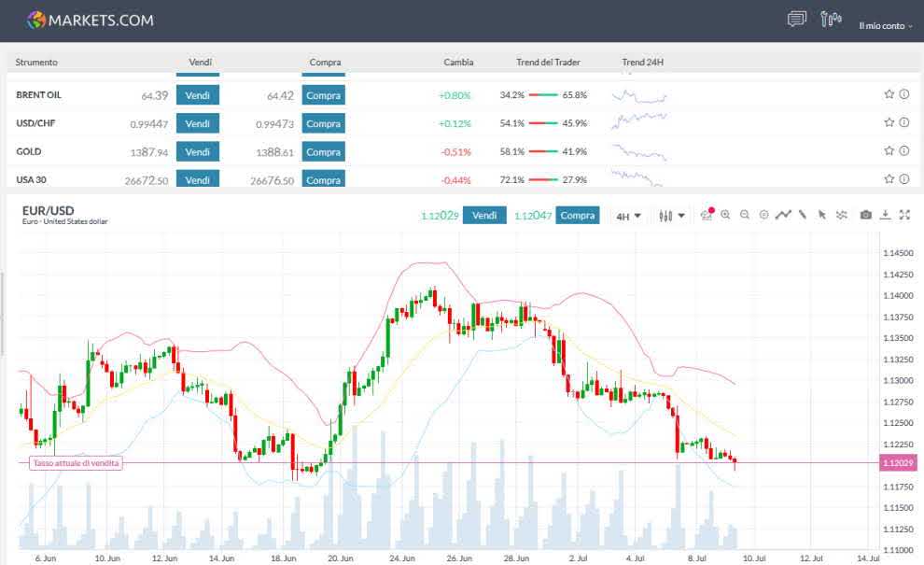The width and height of the screenshot is (924, 565).
Task: Open the 4H timeframe dropdown
Action: [628, 216]
